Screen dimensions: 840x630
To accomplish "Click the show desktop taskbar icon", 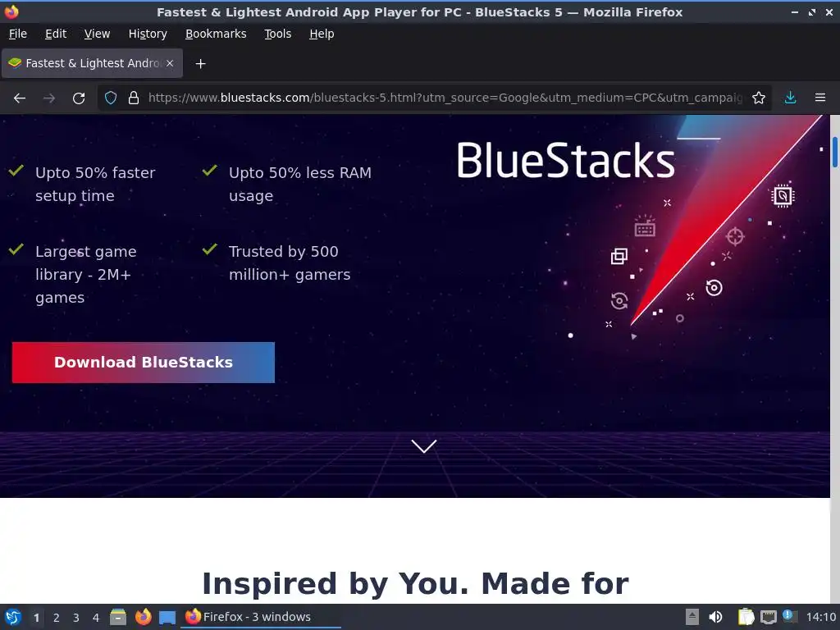I will tap(167, 618).
